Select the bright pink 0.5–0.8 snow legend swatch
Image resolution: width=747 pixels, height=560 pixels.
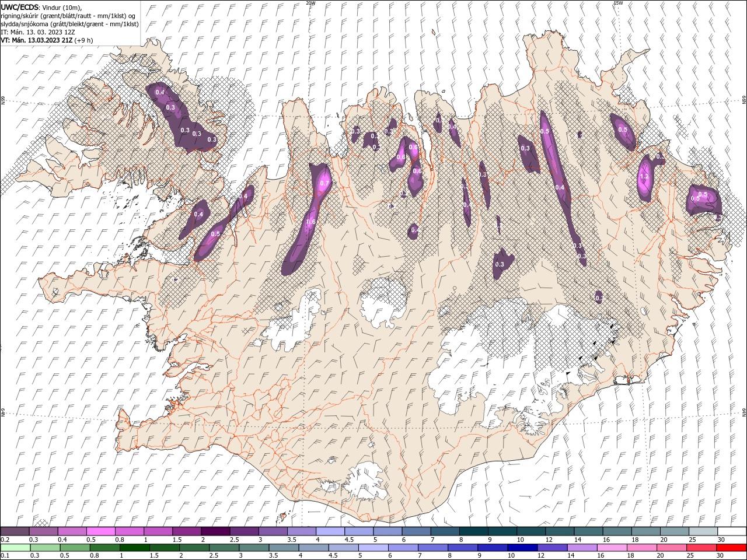(x=101, y=531)
